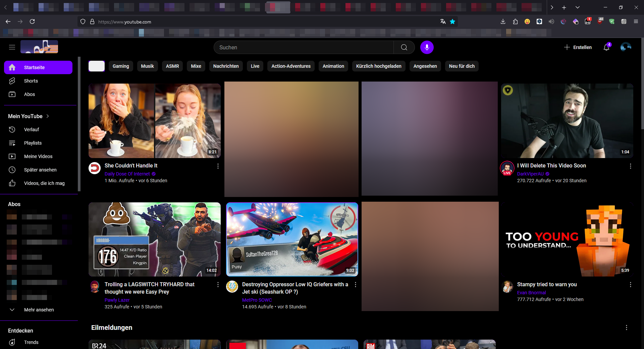Click the YouTube logo in header
Image resolution: width=644 pixels, height=349 pixels.
(x=39, y=47)
